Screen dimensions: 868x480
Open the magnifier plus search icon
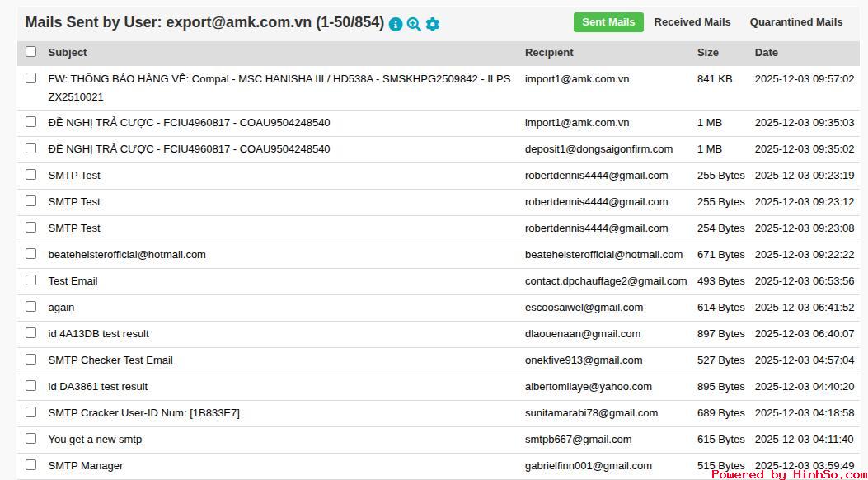click(x=414, y=24)
